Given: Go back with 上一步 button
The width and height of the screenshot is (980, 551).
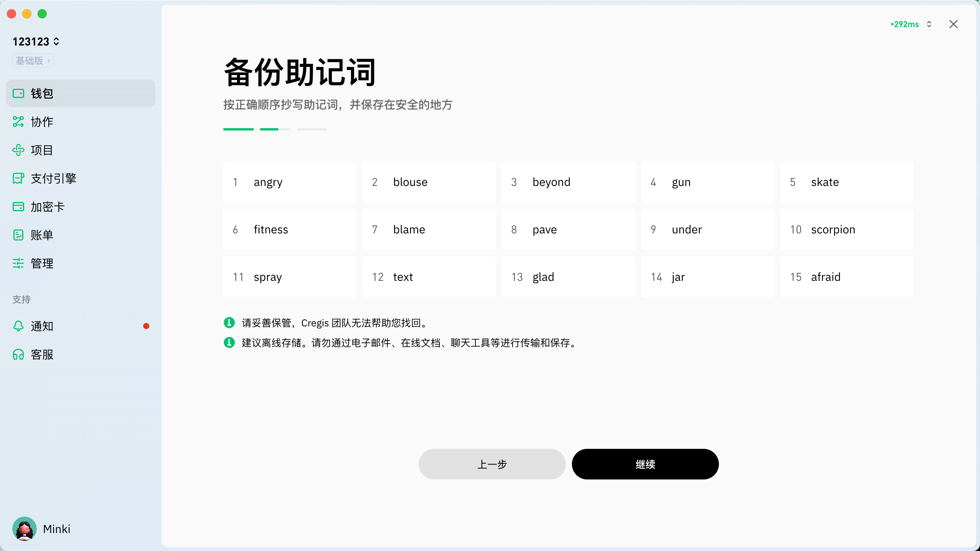Looking at the screenshot, I should (492, 464).
